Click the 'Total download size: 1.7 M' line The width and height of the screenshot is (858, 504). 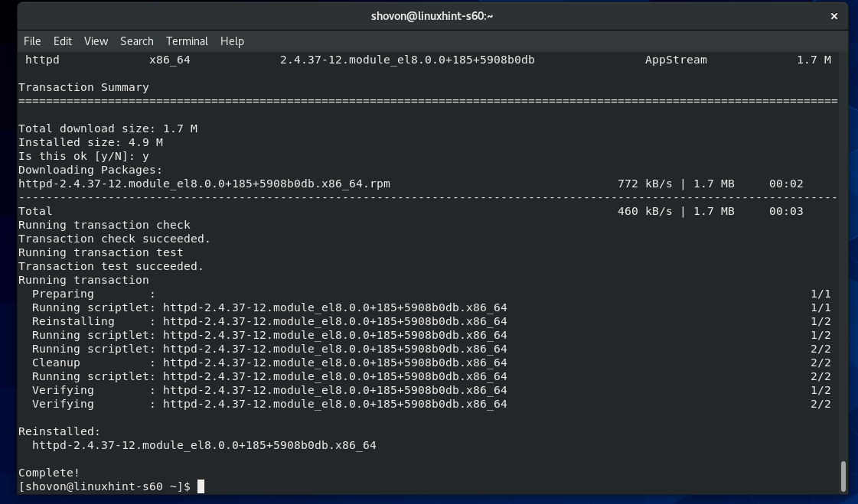108,128
